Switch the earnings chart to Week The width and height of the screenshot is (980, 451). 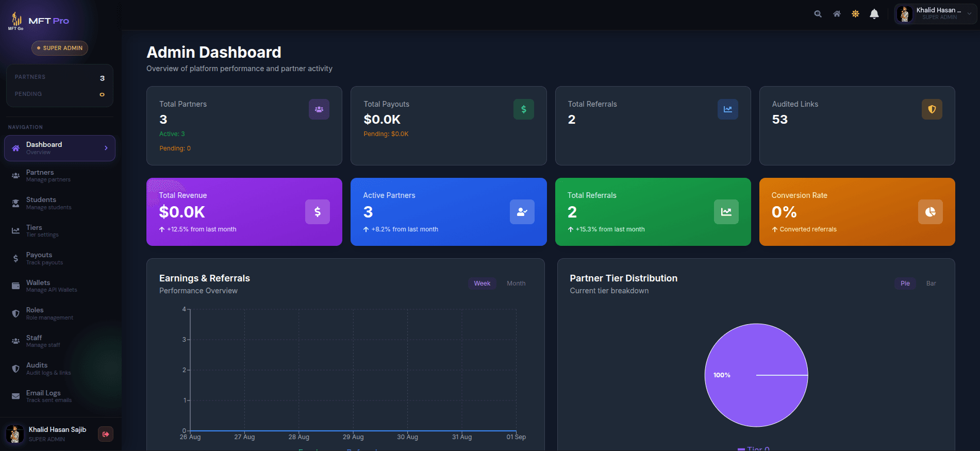coord(482,283)
